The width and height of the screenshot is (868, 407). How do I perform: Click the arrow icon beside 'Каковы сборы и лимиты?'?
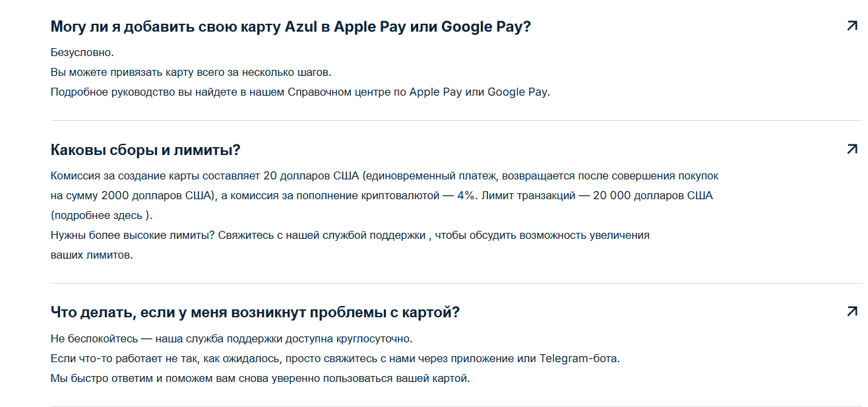pos(852,149)
